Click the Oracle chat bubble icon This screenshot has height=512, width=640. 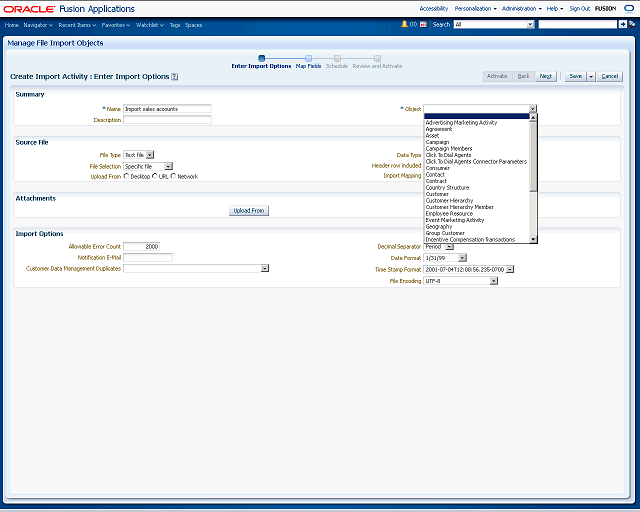click(629, 9)
